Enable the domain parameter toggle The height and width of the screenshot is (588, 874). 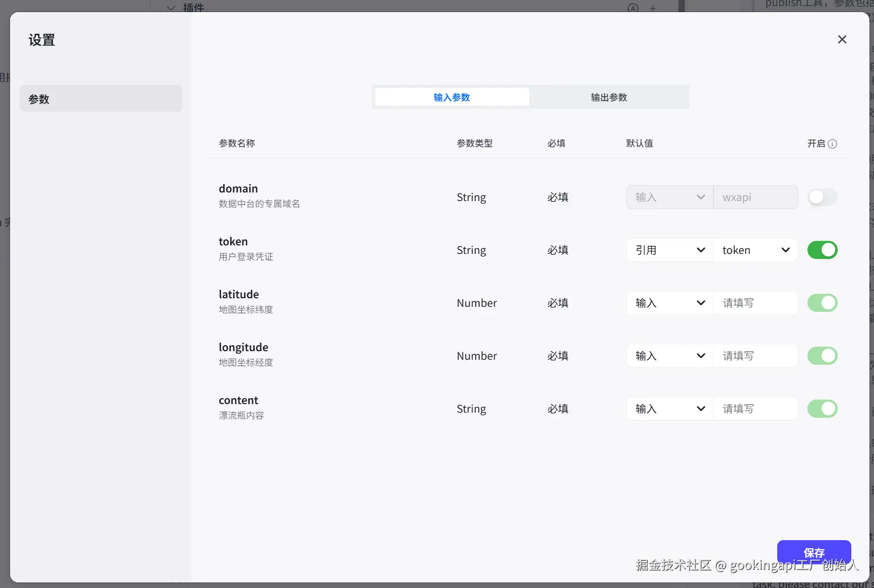(x=822, y=197)
